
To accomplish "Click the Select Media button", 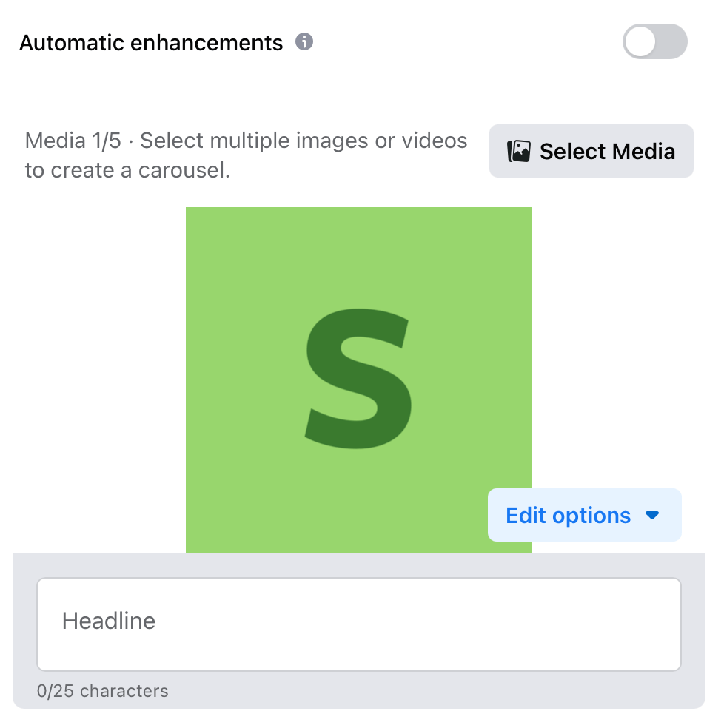I will click(591, 151).
